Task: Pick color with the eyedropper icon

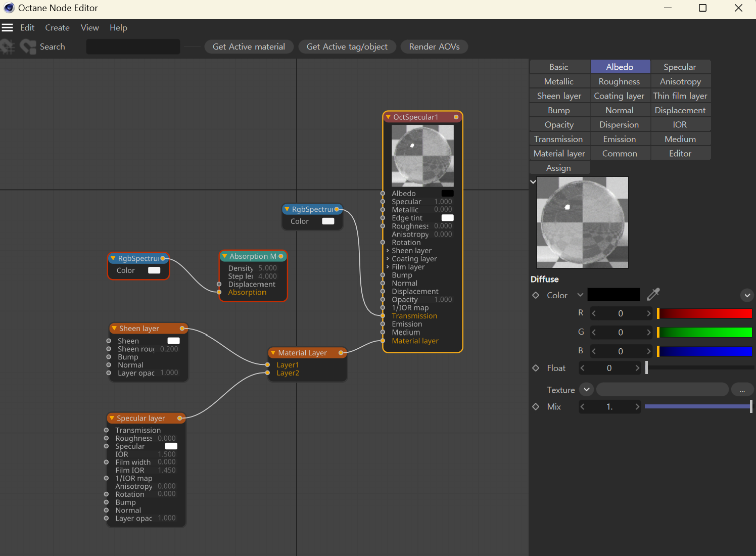Action: pos(653,294)
